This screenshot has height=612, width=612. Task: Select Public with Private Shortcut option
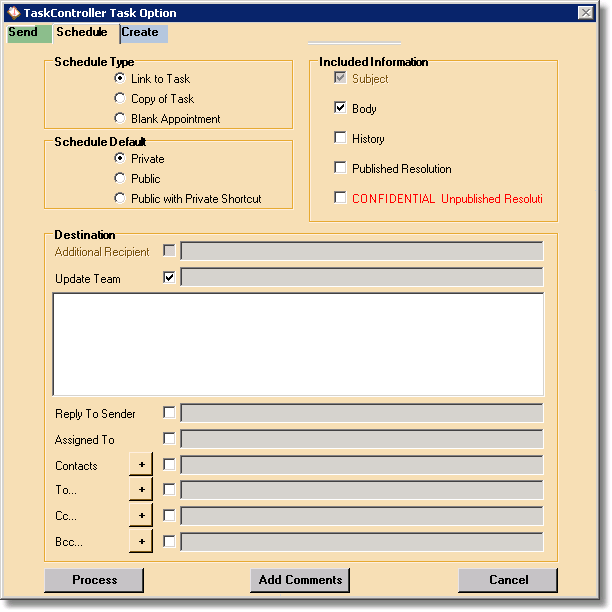(x=120, y=199)
